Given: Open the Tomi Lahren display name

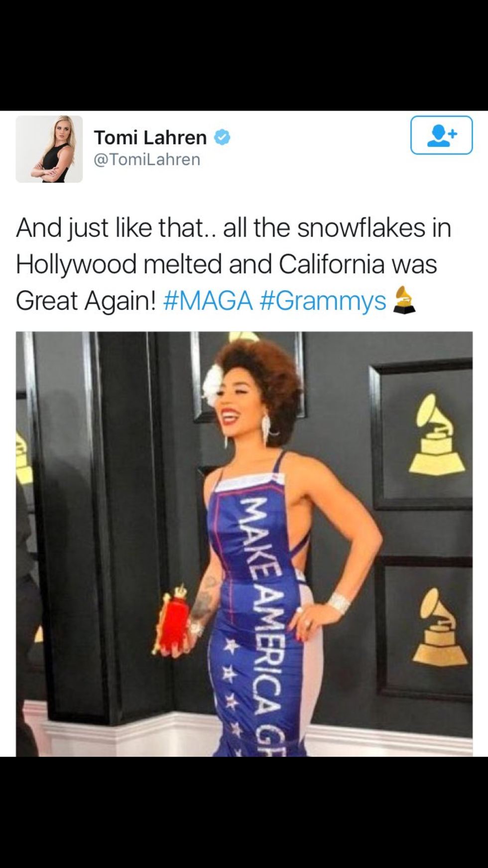Looking at the screenshot, I should pyautogui.click(x=150, y=137).
